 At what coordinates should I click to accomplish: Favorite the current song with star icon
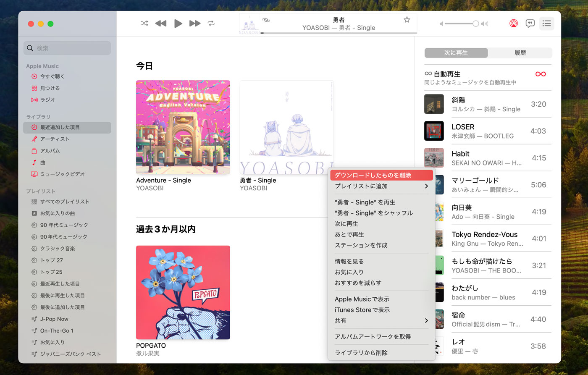point(407,20)
